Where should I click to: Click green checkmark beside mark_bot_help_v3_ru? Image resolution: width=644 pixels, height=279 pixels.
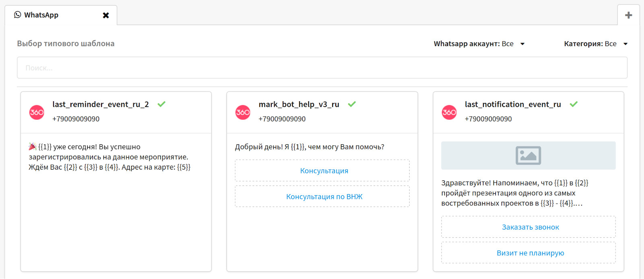click(352, 104)
